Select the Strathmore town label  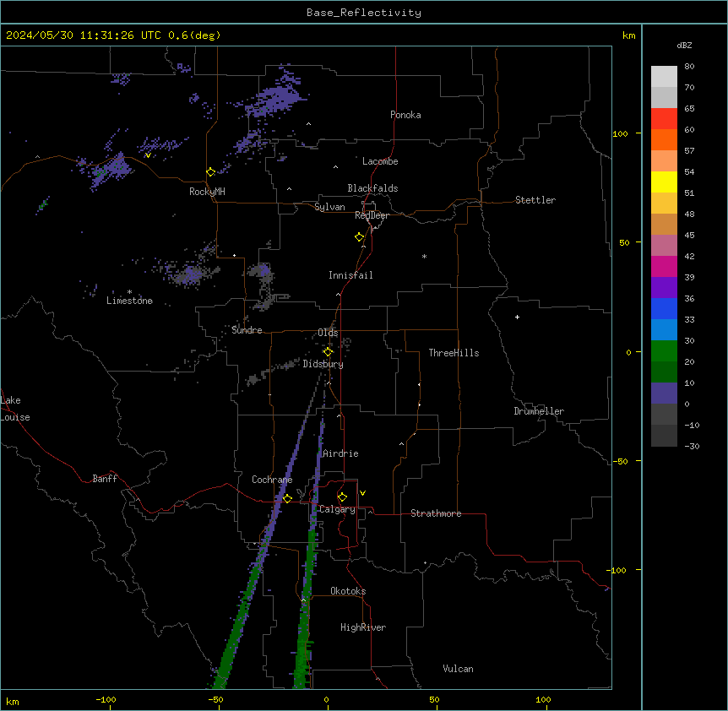coord(436,513)
